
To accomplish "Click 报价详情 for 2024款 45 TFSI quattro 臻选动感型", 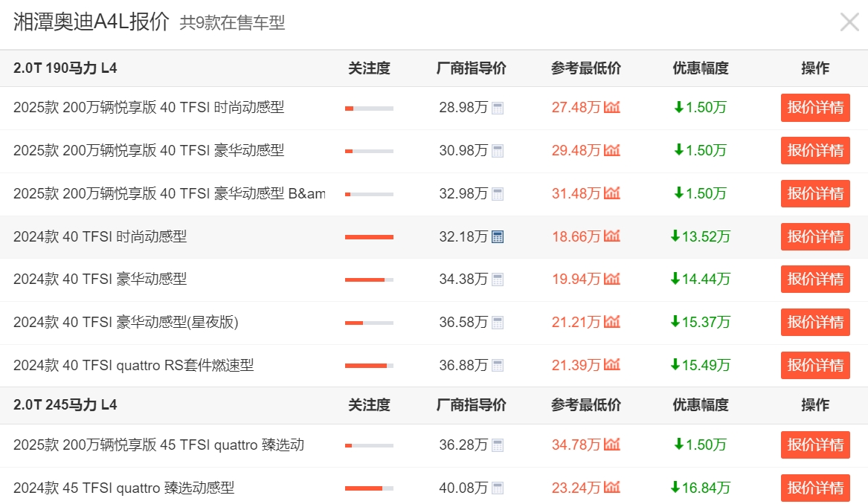I will point(815,488).
